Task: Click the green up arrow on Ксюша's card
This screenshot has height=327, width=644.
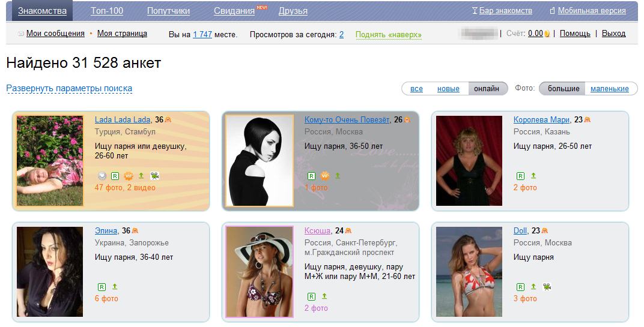Action: [324, 296]
